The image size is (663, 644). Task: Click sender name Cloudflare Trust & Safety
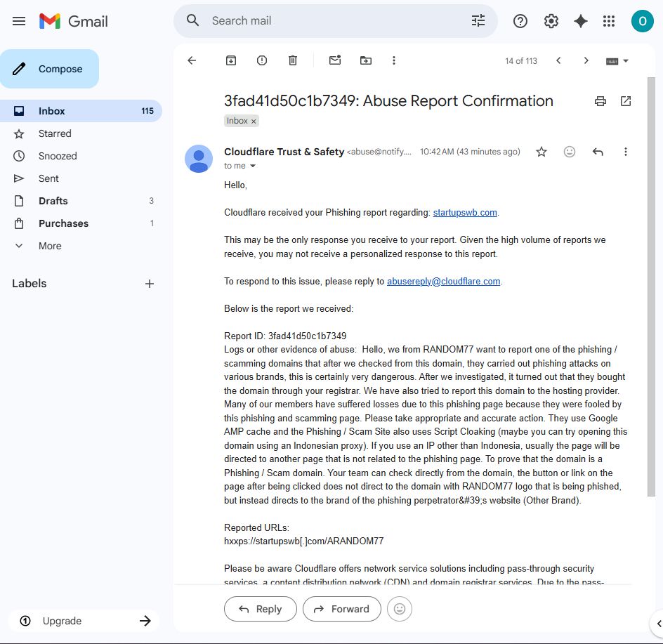click(284, 152)
